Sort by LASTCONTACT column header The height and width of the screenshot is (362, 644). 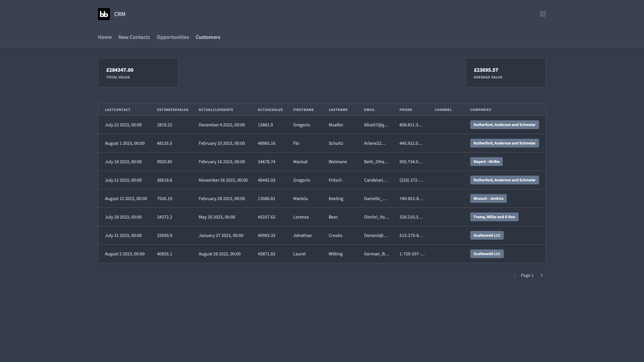[x=117, y=110]
